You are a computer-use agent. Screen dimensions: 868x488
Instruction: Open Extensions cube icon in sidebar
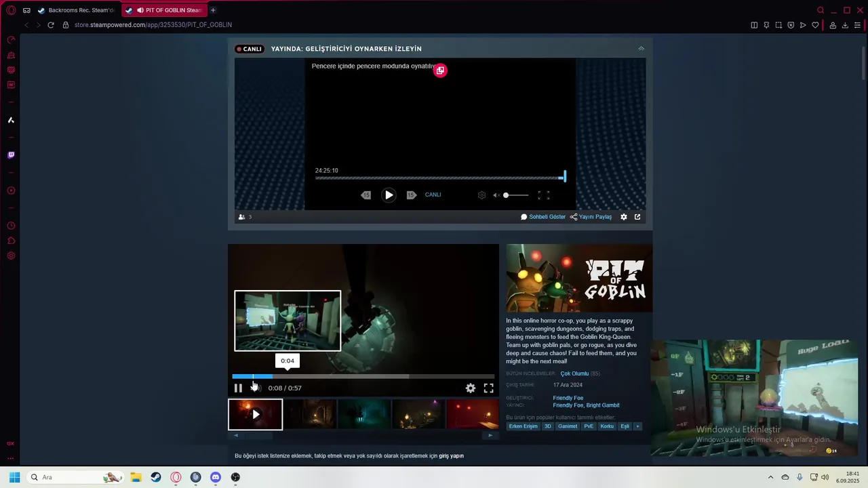[11, 241]
